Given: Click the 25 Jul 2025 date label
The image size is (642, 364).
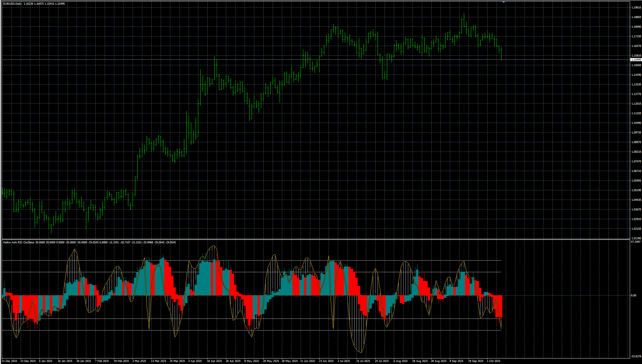Looking at the screenshot, I should [x=382, y=361].
